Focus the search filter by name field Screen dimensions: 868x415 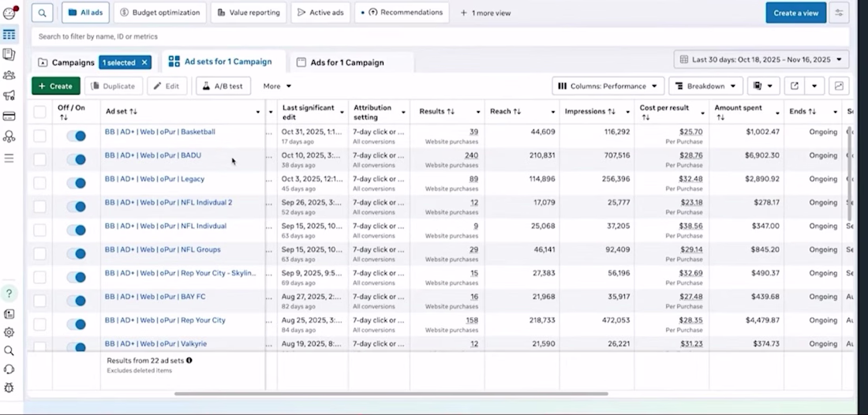tap(440, 36)
